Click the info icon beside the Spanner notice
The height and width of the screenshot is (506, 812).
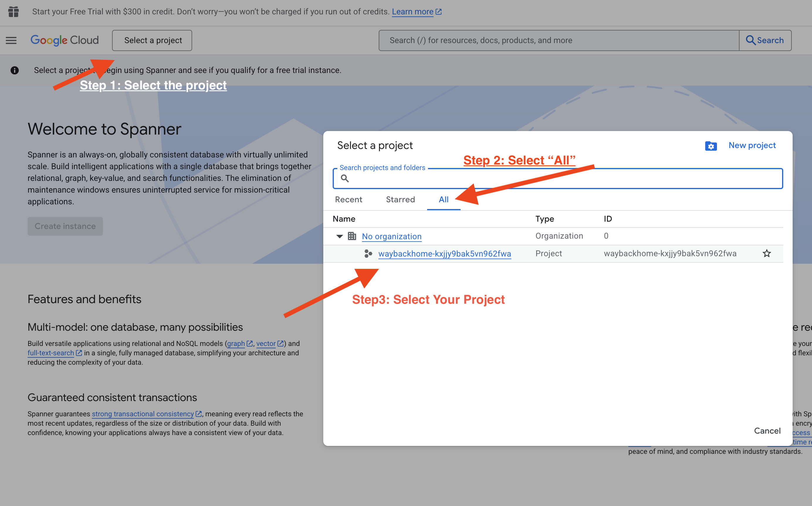click(x=15, y=70)
